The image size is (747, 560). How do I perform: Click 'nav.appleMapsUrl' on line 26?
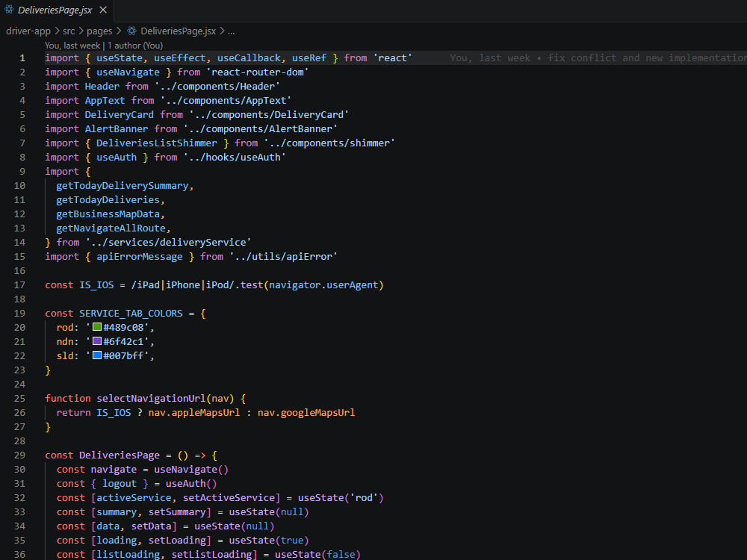pyautogui.click(x=194, y=413)
